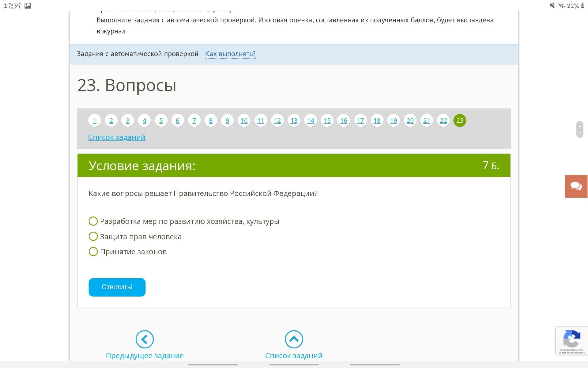Viewport: 588px width, 368px height.
Task: Select radio option Принятие законов
Action: pos(93,251)
